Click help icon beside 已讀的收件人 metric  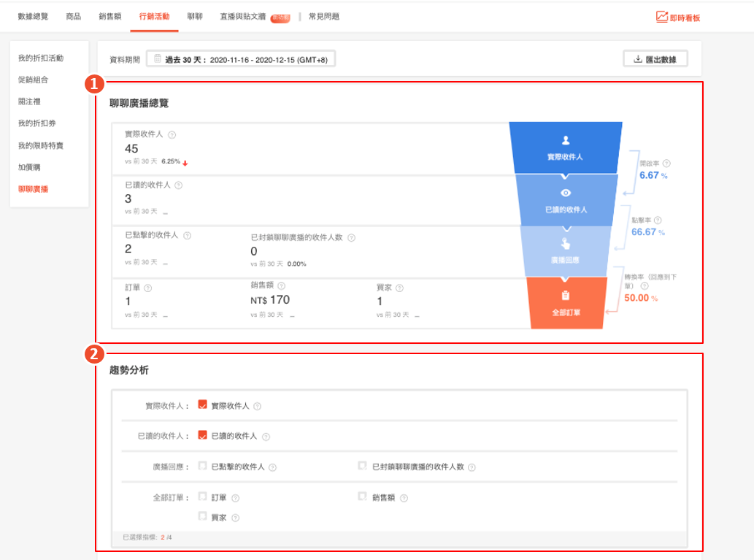tap(180, 185)
